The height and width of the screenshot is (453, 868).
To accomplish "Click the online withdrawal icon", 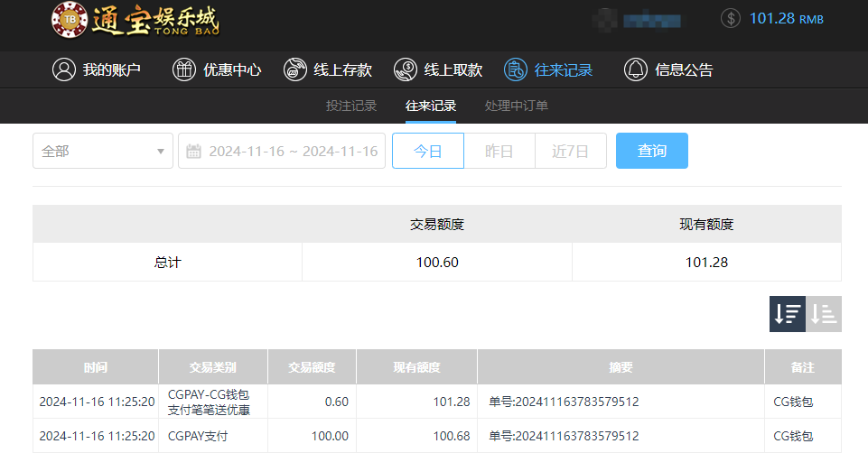I will (406, 69).
